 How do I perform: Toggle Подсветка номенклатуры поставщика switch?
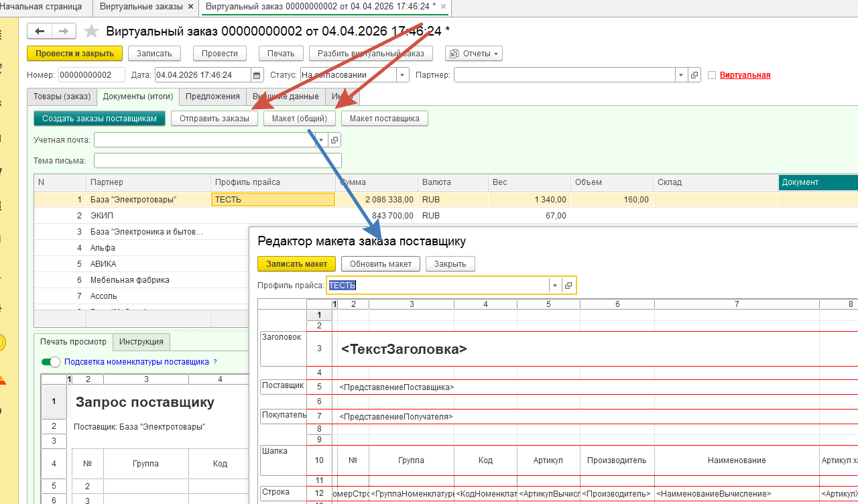pyautogui.click(x=51, y=362)
